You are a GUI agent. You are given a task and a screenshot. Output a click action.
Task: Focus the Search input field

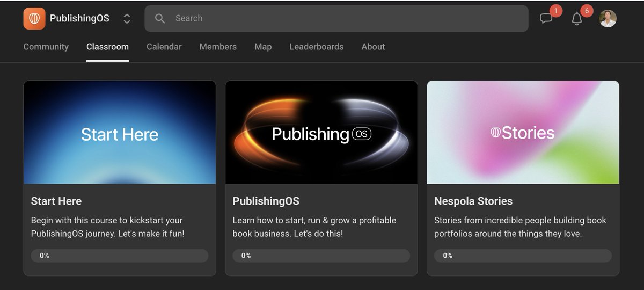coord(336,19)
